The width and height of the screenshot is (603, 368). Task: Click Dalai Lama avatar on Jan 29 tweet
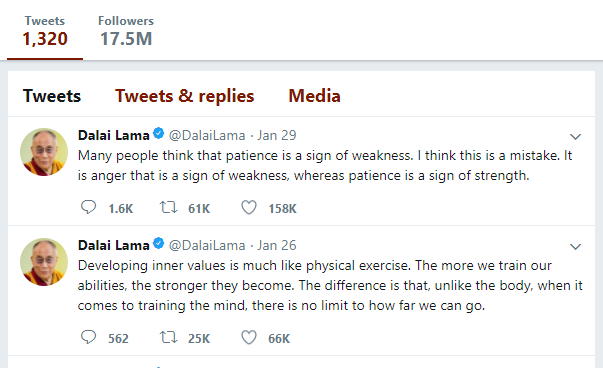[x=44, y=152]
